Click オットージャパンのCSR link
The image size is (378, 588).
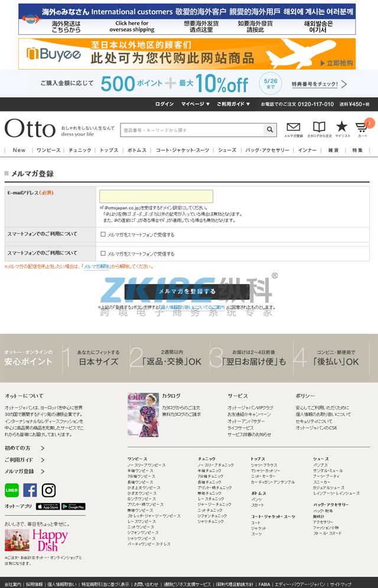pyautogui.click(x=316, y=428)
